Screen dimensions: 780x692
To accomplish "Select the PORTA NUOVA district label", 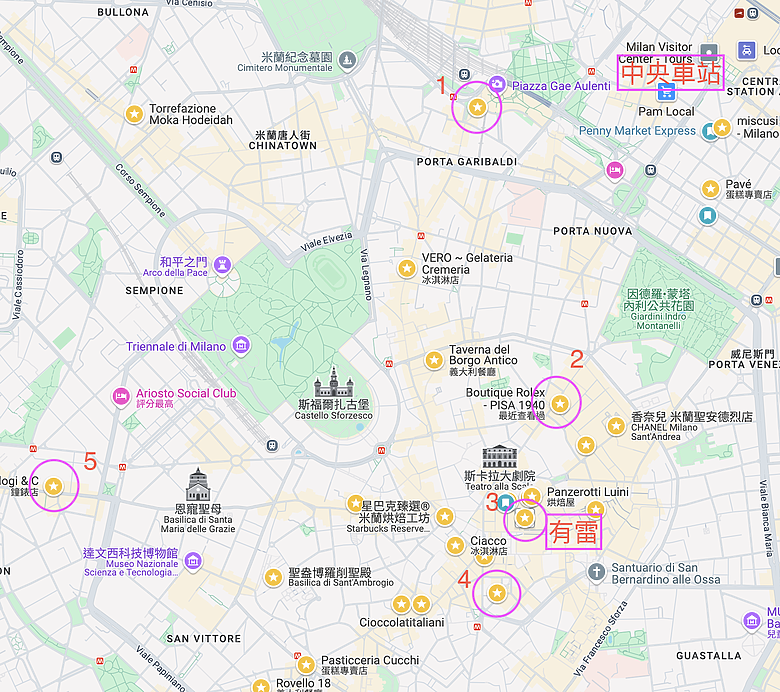I will coord(592,231).
